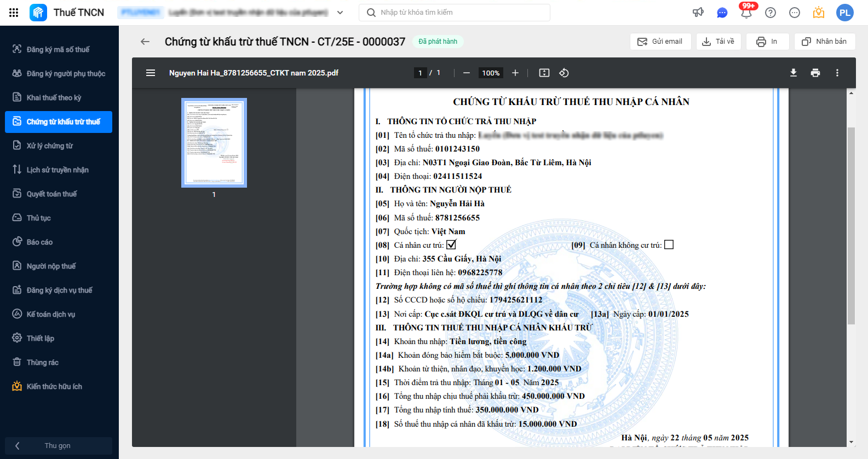Open Thùng rác trash menu item
The width and height of the screenshot is (868, 459).
(59, 362)
